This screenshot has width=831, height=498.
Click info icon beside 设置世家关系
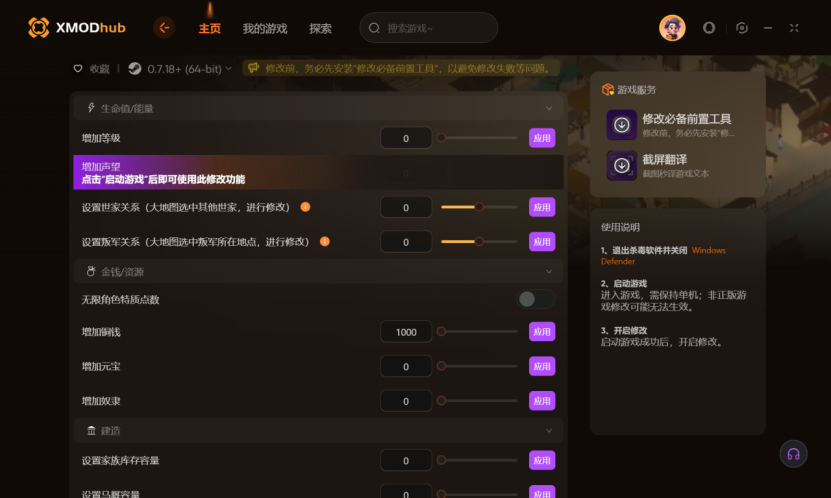tap(305, 207)
